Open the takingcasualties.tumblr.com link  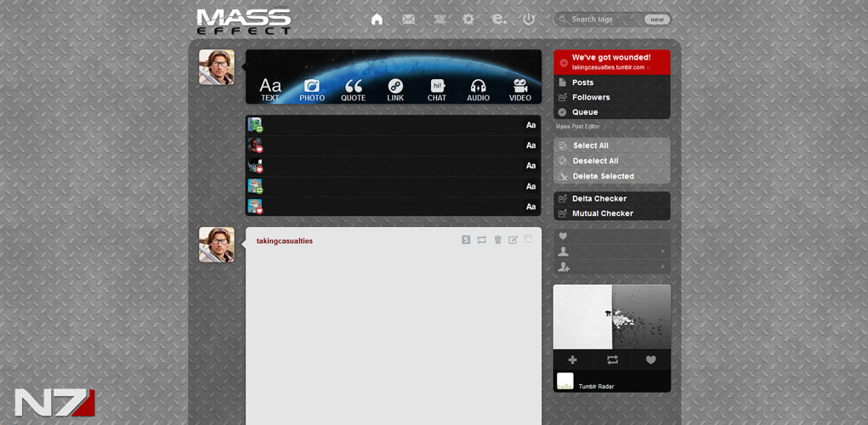tap(609, 67)
